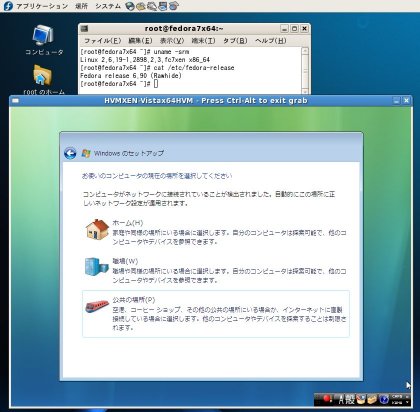Click the Fedora logo in the top panel
Screen dimensions: 420x412
pyautogui.click(x=7, y=6)
